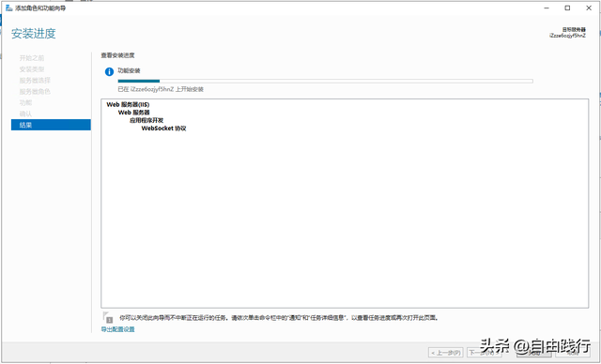
Task: Click the installation progress bar
Action: pos(325,81)
